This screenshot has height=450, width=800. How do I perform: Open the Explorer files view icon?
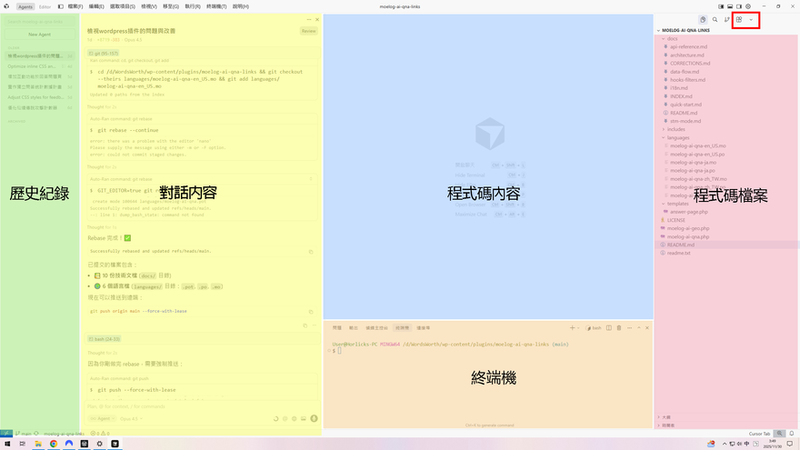pos(703,19)
